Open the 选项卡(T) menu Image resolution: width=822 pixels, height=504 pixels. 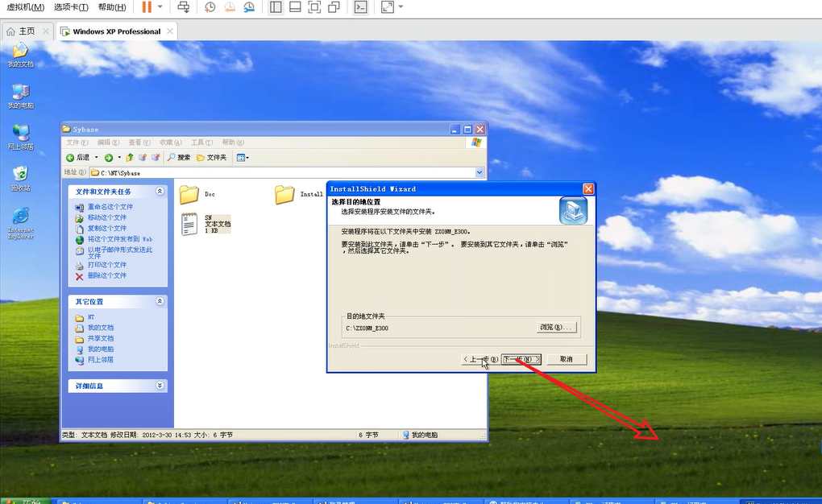[71, 6]
